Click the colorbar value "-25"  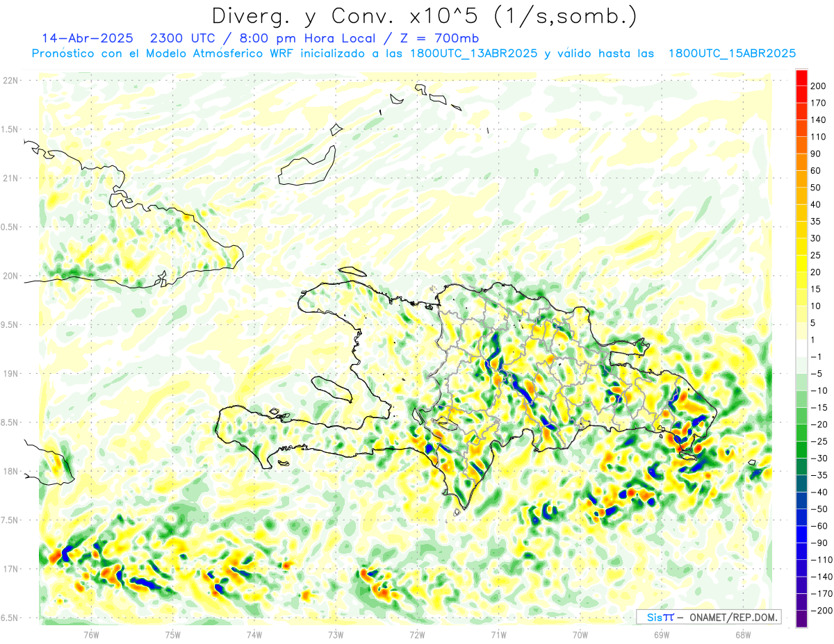[x=819, y=441]
